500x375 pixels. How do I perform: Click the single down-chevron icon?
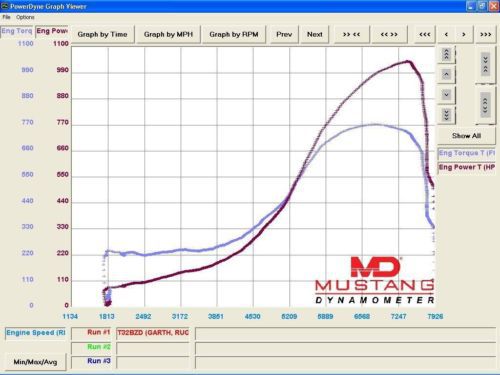click(x=446, y=95)
